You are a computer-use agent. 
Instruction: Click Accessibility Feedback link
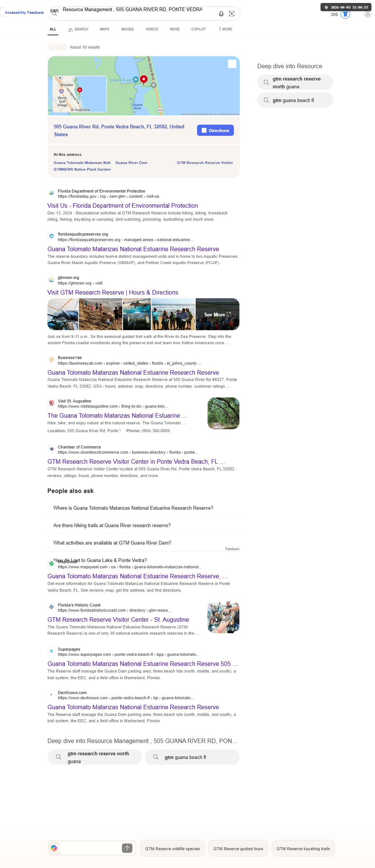coord(24,13)
